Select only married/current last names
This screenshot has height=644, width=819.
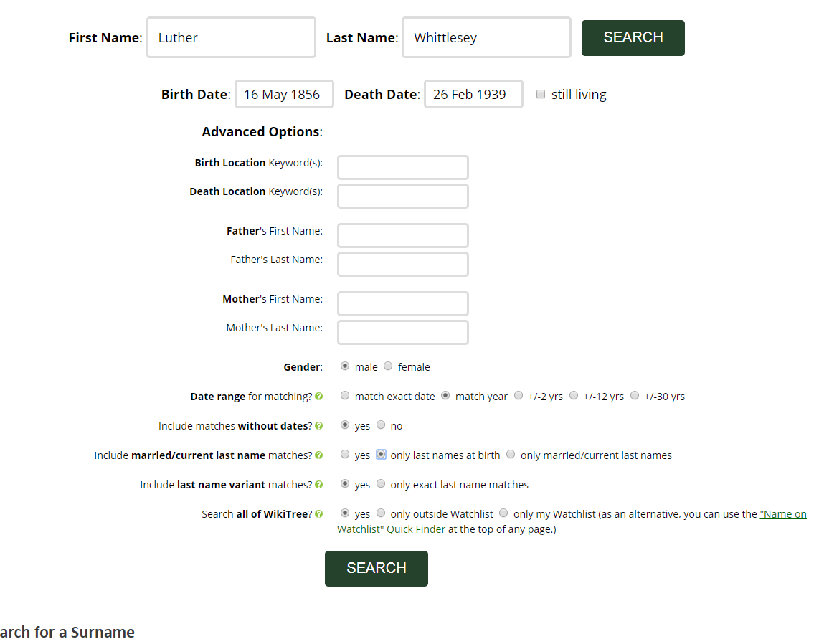click(x=511, y=455)
